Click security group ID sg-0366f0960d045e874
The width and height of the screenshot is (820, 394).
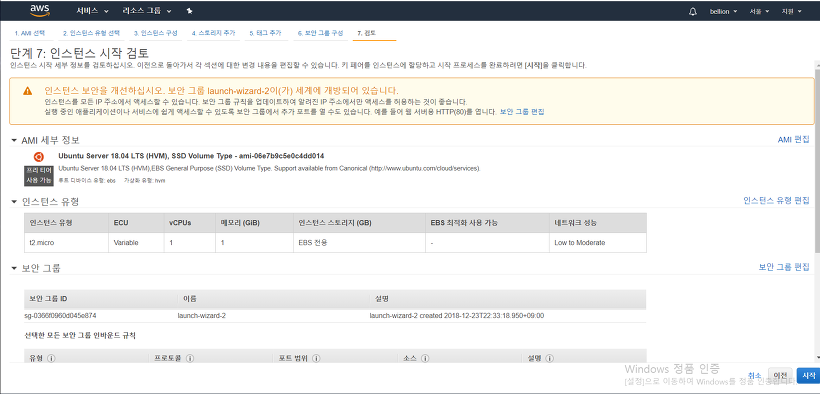[60, 316]
